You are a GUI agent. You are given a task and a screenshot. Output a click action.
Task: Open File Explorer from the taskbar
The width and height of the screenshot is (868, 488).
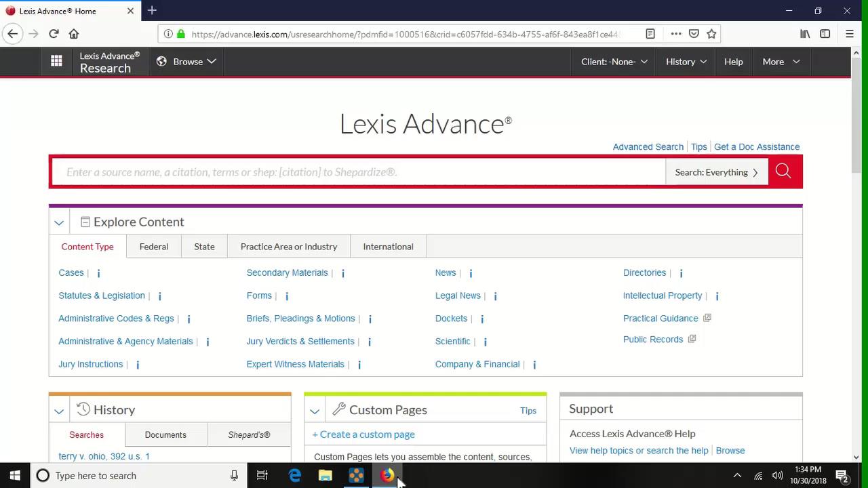325,476
